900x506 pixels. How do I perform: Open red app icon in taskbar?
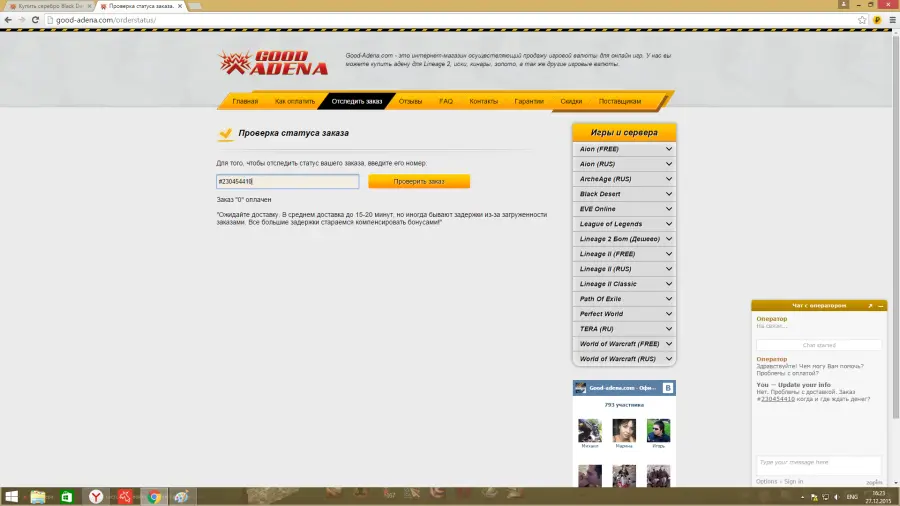pos(125,497)
